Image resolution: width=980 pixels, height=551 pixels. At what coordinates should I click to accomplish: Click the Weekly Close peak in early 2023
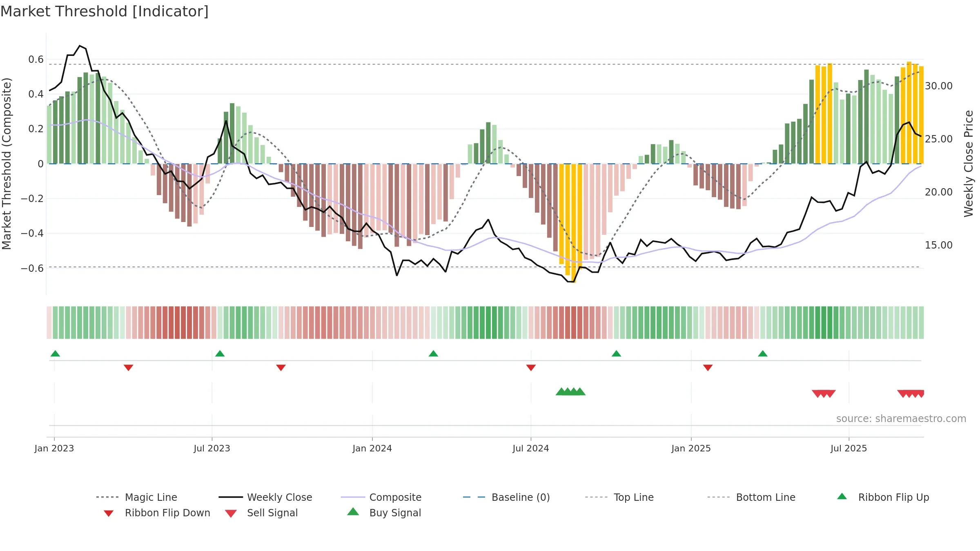(x=80, y=46)
